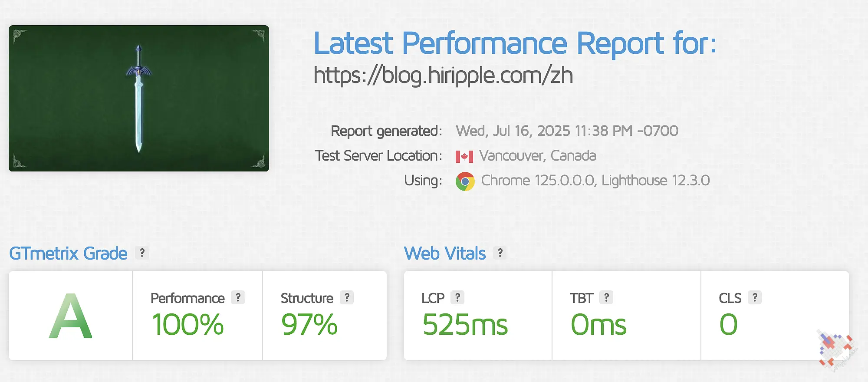Open the Structure score help icon
This screenshot has height=382, width=868.
[347, 297]
